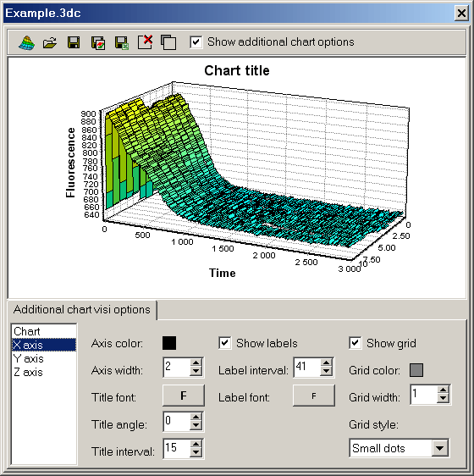
Task: Open the gray Grid color swatch
Action: [x=416, y=370]
